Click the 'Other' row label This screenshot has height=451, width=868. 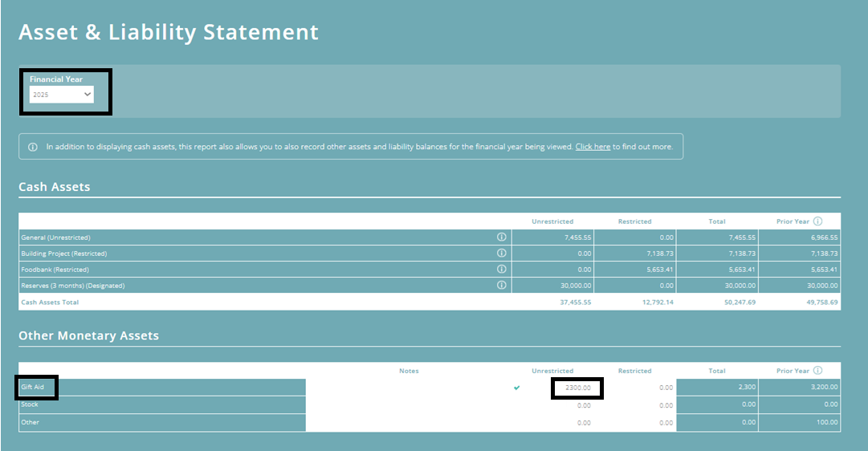[30, 422]
